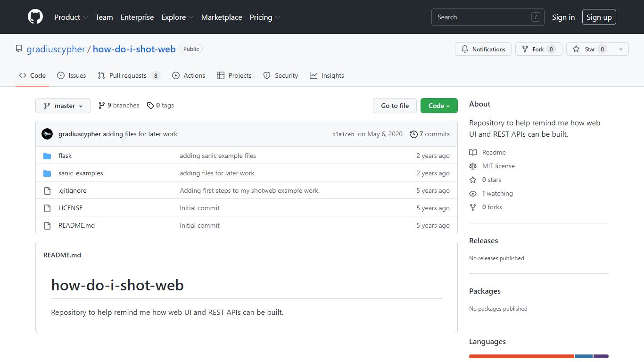Open the 7 commits history link
Viewport: 644px width, 362px height.
coord(430,134)
